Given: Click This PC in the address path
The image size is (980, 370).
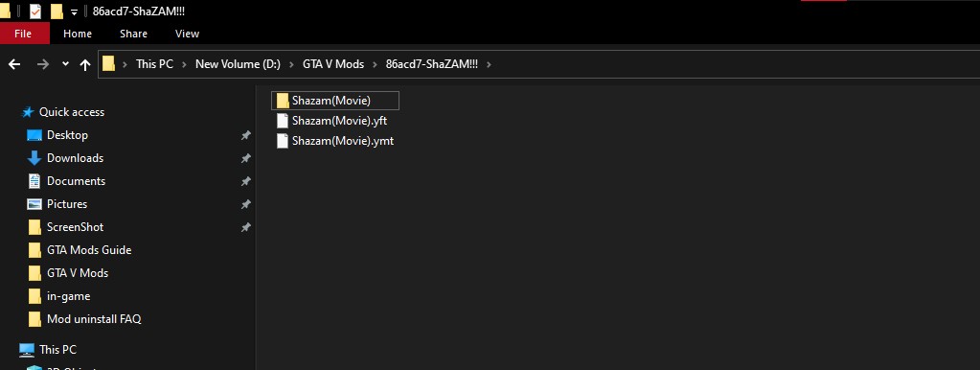Looking at the screenshot, I should (x=154, y=64).
